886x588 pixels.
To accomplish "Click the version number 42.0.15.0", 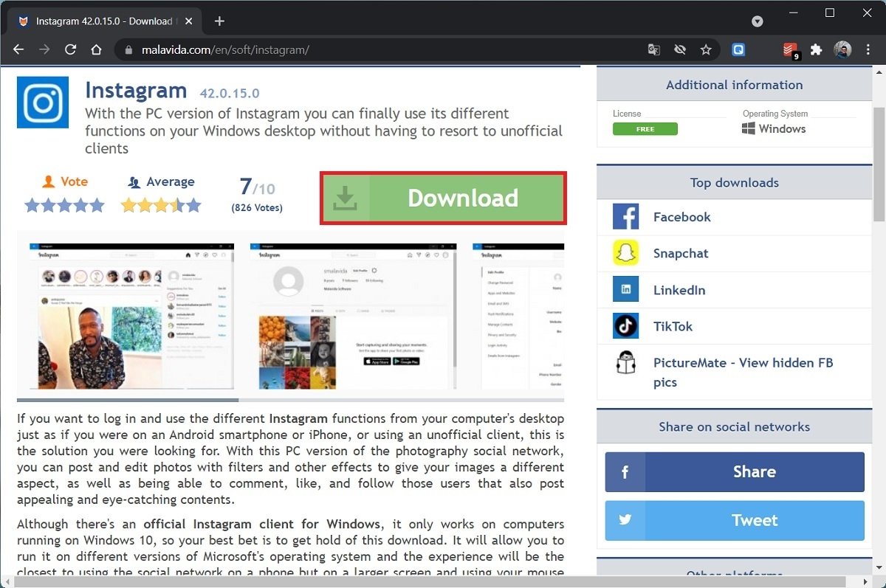I will pos(230,94).
